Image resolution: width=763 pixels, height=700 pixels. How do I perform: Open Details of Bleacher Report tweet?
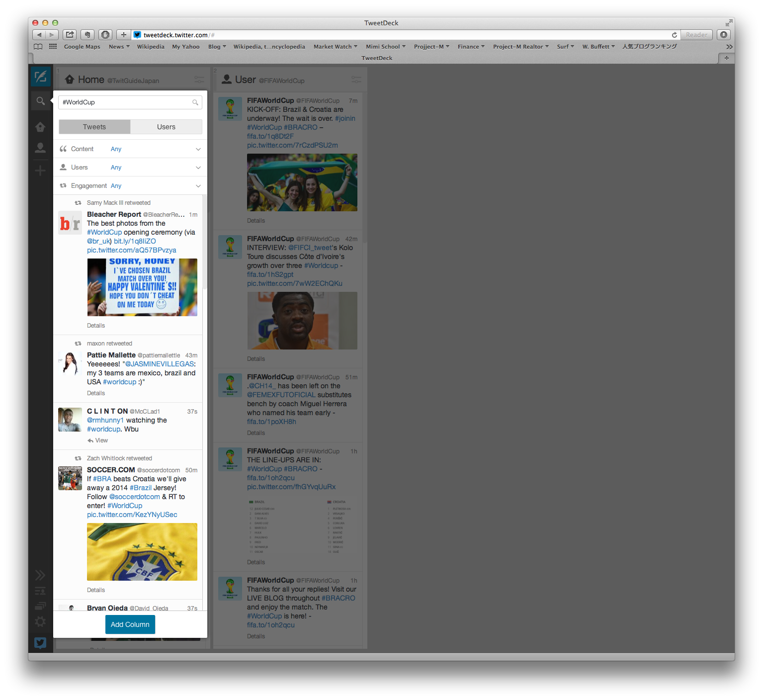click(96, 326)
